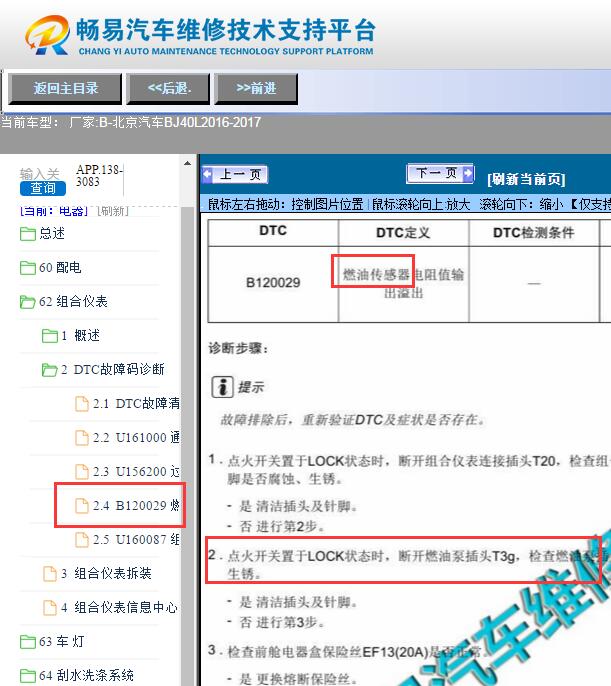Go back with <<后退 button
Viewport: 611px width, 686px height.
(x=168, y=89)
